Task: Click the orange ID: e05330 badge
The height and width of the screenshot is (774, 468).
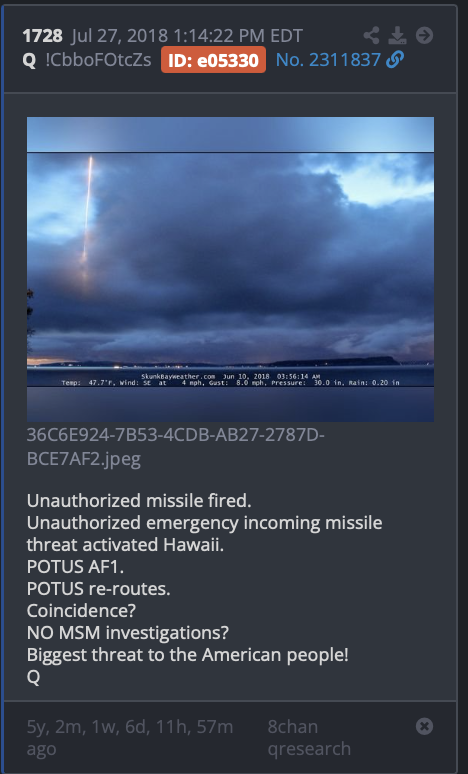Action: click(213, 60)
